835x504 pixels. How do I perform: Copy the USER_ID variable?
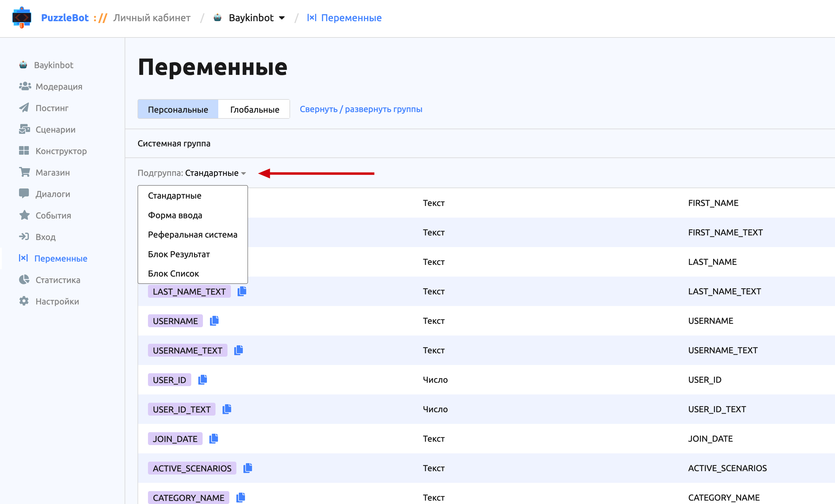(203, 380)
